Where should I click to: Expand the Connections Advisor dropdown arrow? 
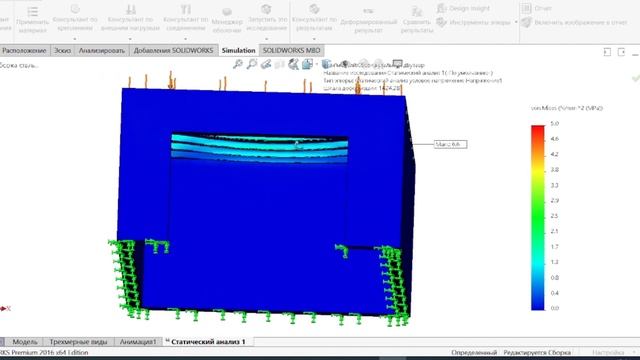click(x=186, y=39)
